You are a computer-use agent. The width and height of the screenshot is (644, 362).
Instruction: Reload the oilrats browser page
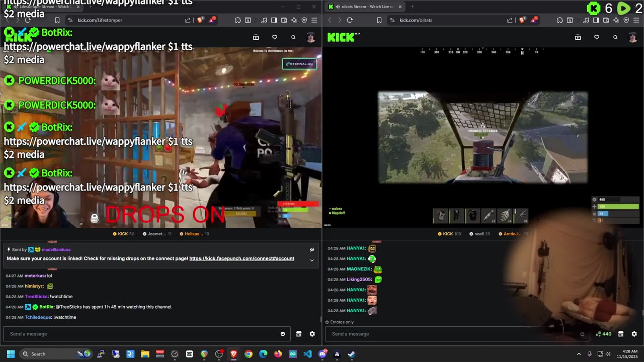[350, 20]
